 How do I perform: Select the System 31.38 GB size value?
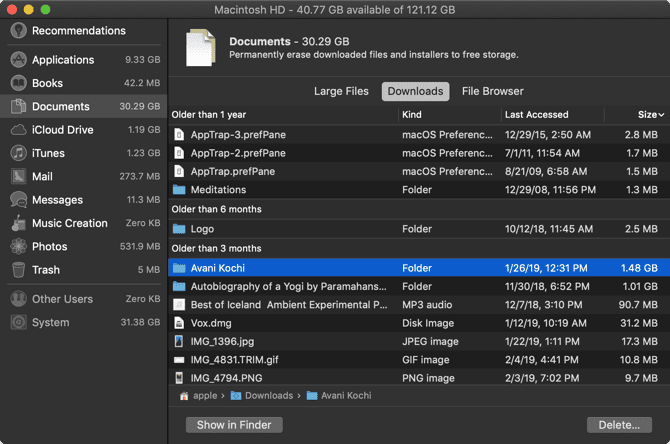[140, 322]
